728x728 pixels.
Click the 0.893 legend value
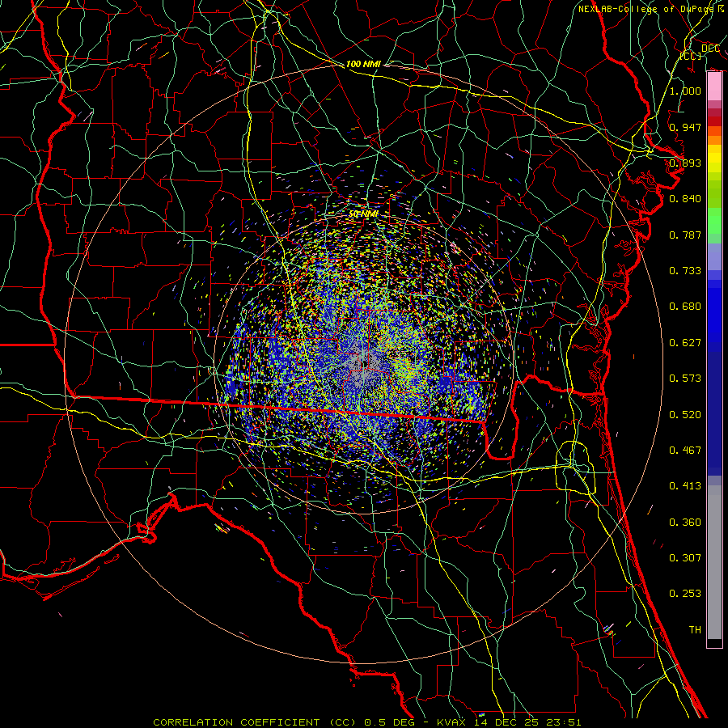685,163
